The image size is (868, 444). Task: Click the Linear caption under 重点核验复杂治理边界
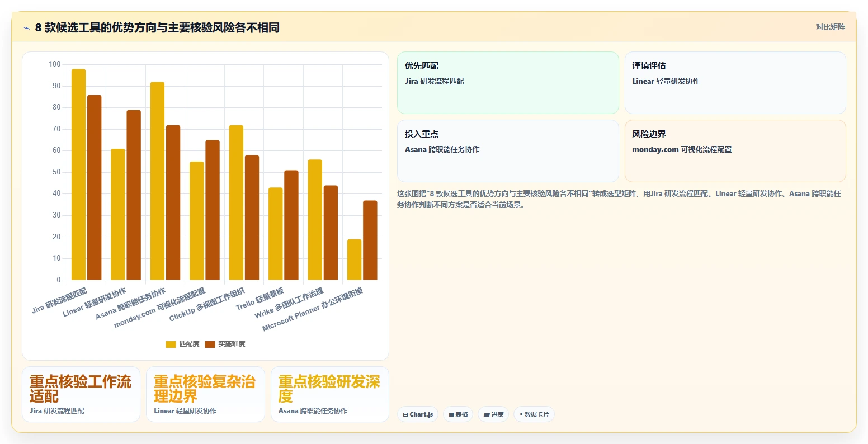[185, 411]
